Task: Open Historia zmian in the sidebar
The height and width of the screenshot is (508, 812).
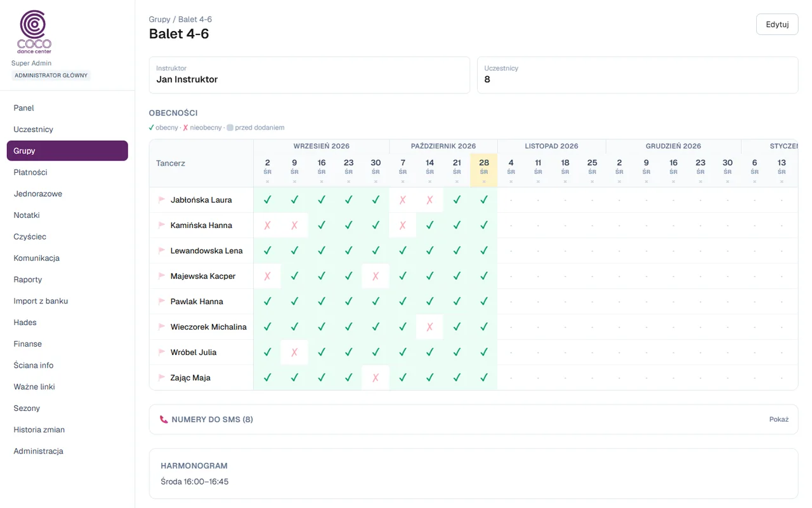Action: pyautogui.click(x=67, y=430)
